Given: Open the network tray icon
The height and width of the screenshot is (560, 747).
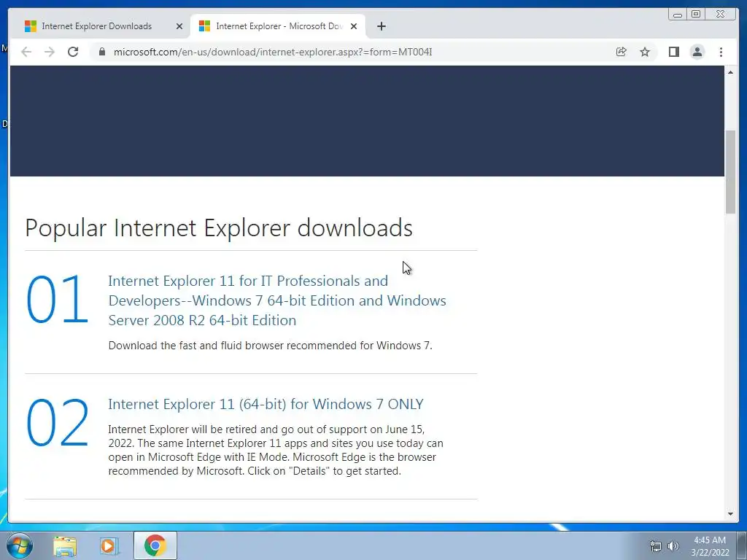Looking at the screenshot, I should point(656,546).
